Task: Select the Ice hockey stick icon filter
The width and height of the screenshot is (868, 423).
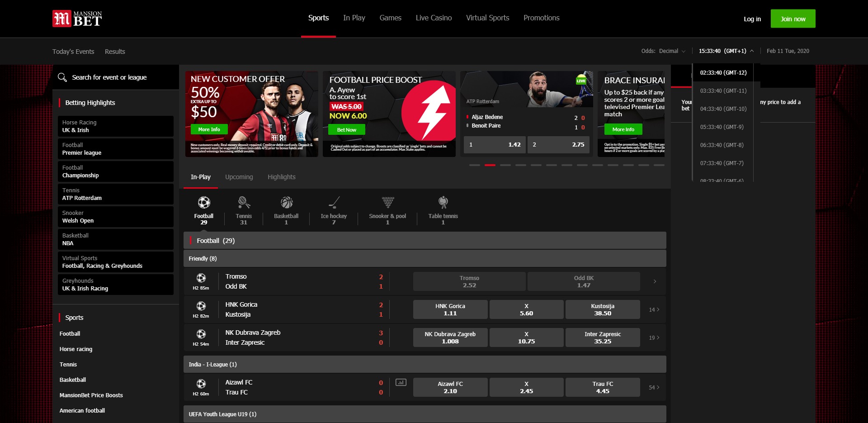Action: [x=334, y=202]
